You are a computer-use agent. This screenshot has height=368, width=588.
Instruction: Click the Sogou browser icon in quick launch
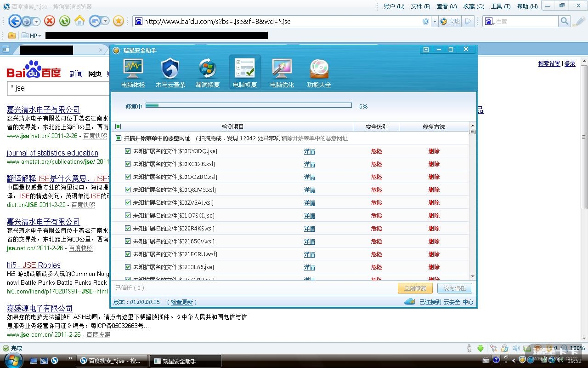pos(54,361)
